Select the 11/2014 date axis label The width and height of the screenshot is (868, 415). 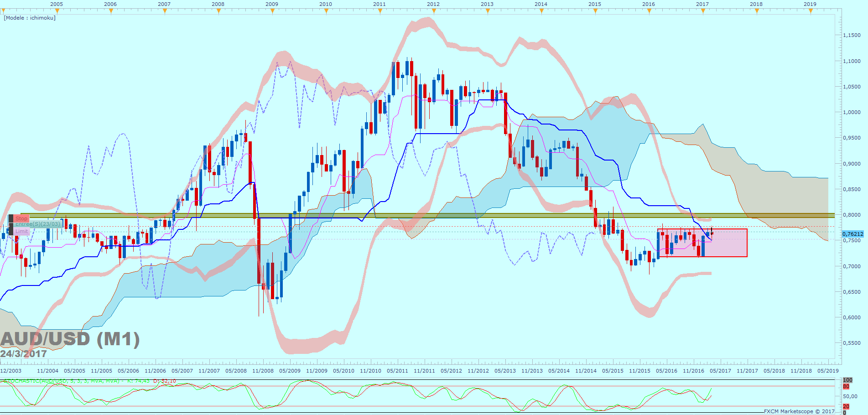coord(586,371)
